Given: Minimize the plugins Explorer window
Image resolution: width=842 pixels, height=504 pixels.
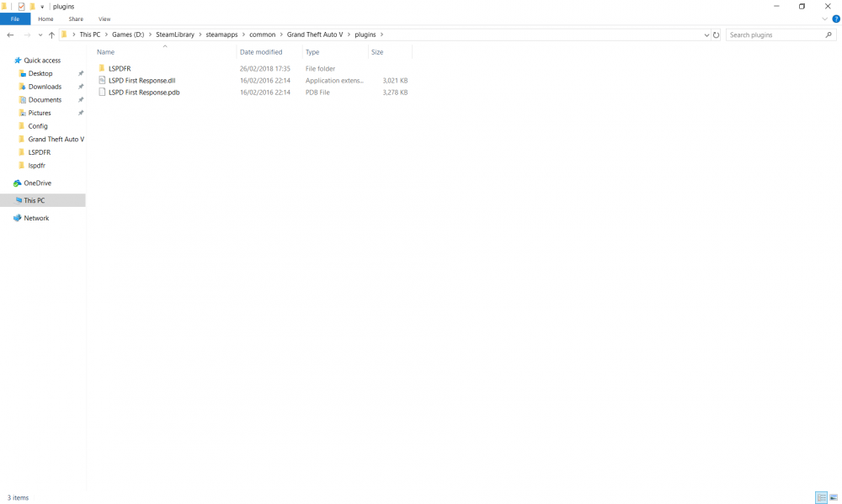Looking at the screenshot, I should (x=776, y=7).
